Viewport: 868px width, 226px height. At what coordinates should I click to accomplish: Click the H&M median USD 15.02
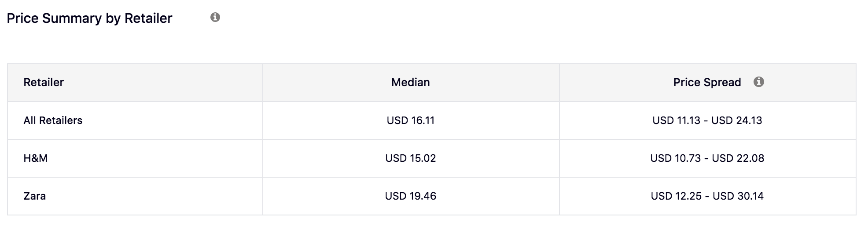click(410, 158)
